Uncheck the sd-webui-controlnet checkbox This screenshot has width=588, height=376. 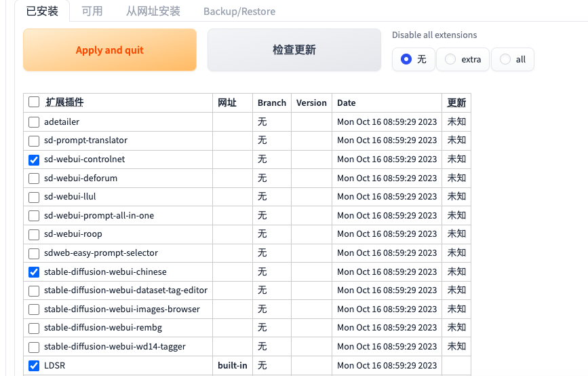pos(34,160)
